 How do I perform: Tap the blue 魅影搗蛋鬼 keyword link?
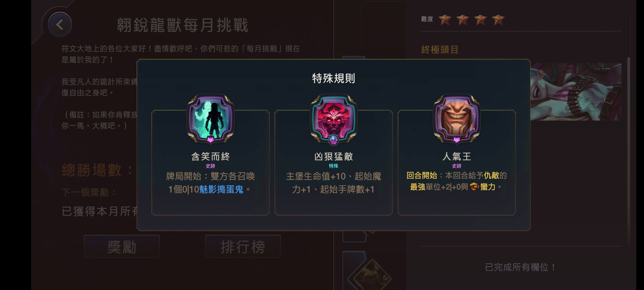[x=221, y=190]
